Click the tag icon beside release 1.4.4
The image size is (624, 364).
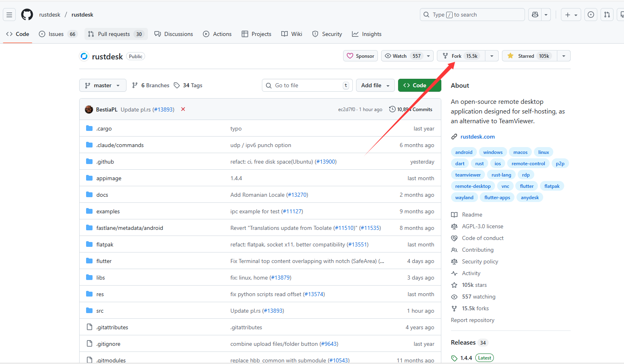pyautogui.click(x=454, y=358)
